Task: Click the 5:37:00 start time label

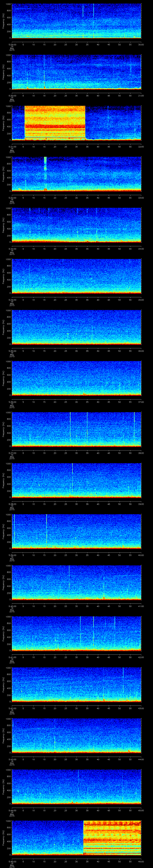Action: [x=12, y=453]
